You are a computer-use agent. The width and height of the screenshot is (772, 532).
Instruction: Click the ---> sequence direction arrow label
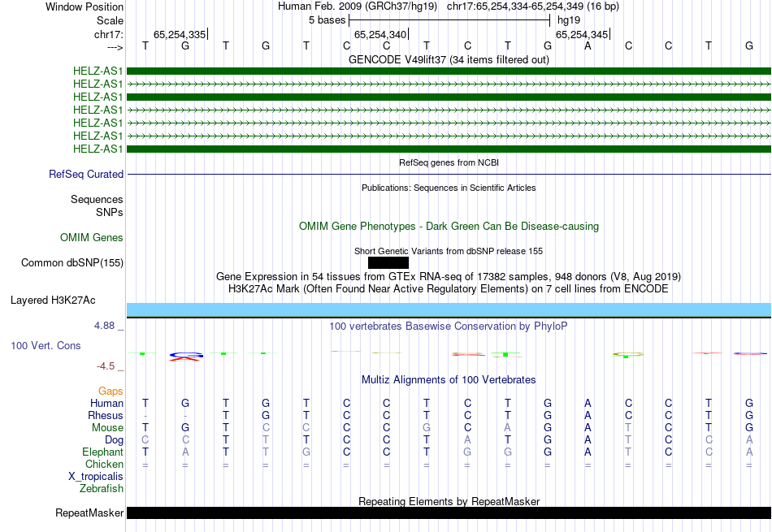[115, 47]
